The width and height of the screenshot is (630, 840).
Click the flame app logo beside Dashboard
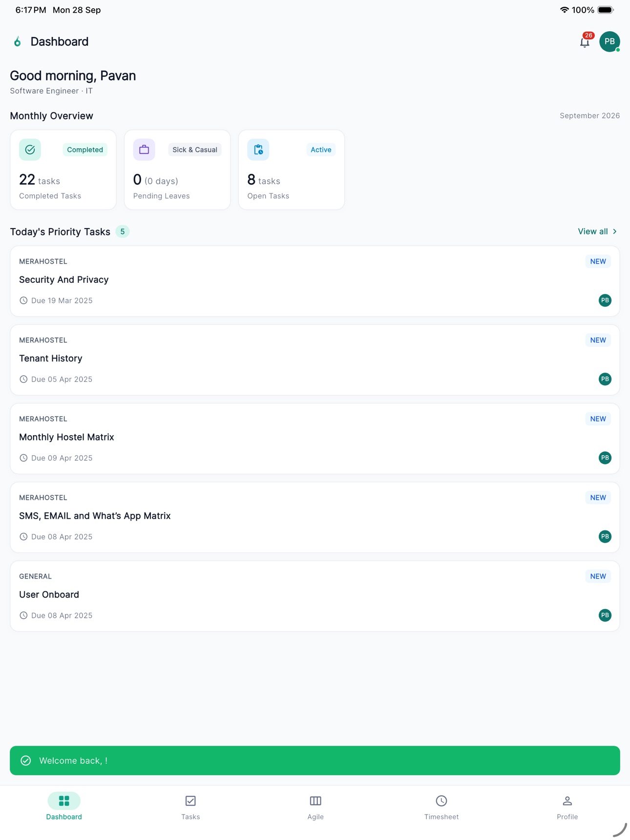18,42
